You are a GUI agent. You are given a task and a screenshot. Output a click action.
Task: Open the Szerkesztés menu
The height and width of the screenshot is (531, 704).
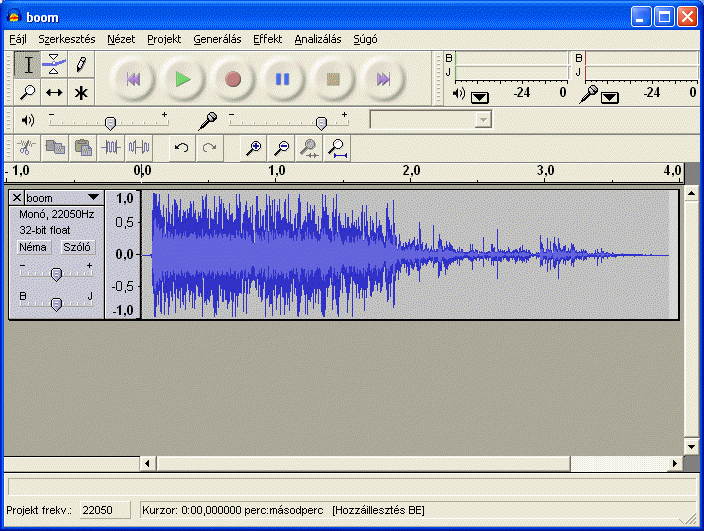click(66, 39)
